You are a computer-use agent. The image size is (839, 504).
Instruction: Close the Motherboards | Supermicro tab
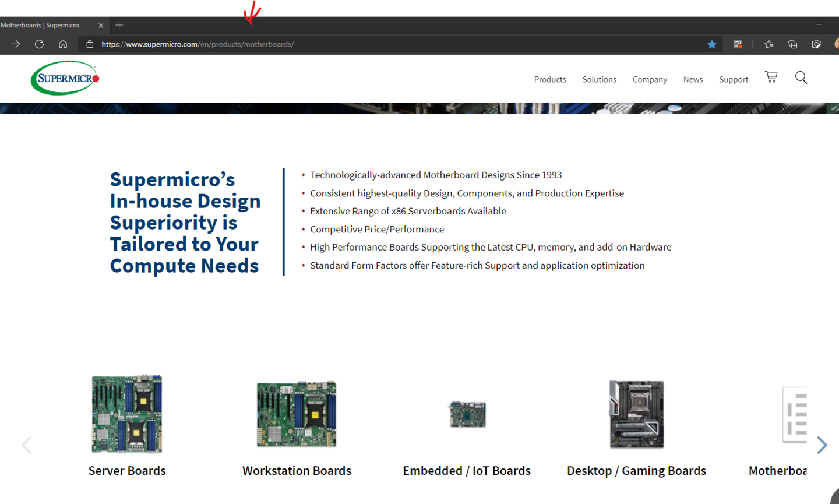coord(101,26)
